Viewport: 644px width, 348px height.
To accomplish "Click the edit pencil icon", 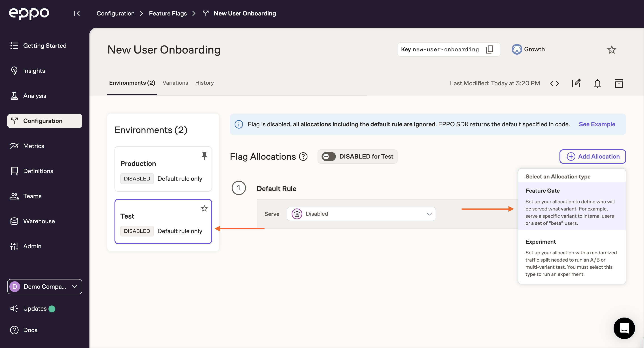I will click(x=577, y=83).
